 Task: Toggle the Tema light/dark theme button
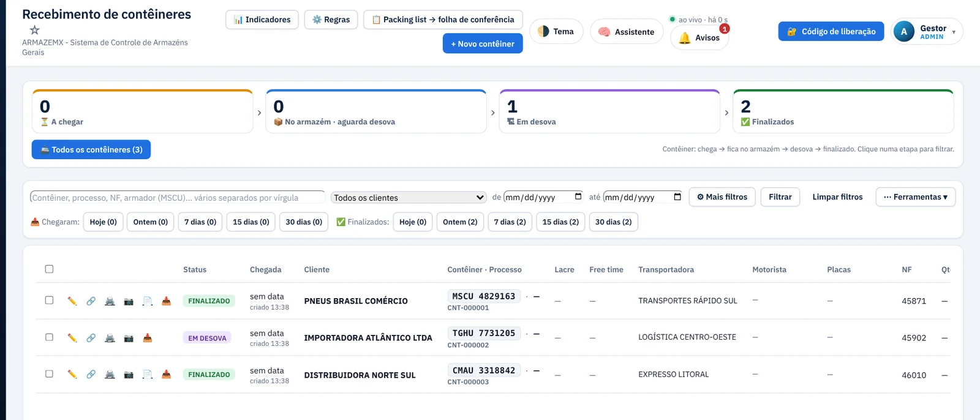(556, 32)
